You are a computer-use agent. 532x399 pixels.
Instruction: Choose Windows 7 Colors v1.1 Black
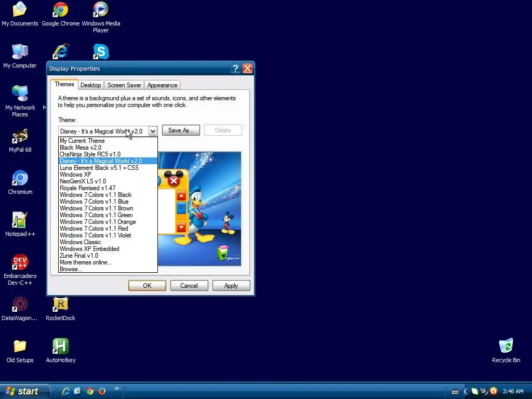click(108, 195)
